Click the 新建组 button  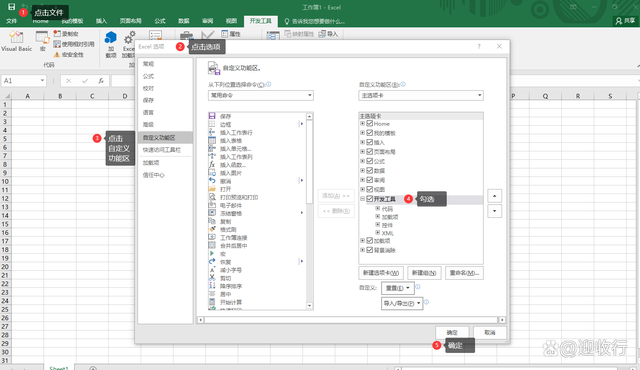pyautogui.click(x=424, y=273)
